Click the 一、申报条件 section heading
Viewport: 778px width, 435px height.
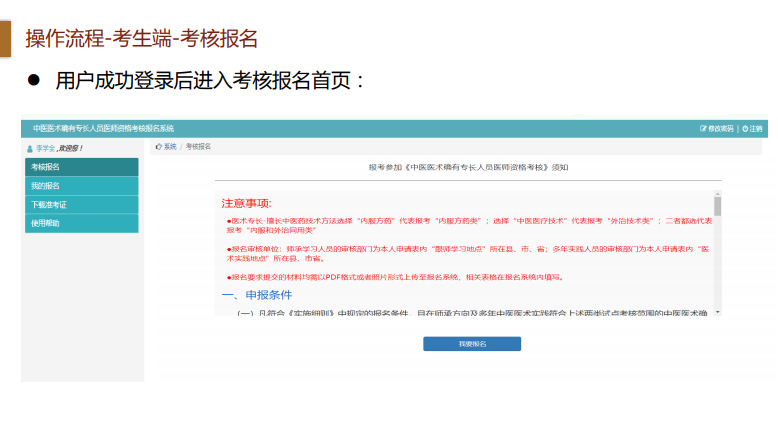(256, 295)
